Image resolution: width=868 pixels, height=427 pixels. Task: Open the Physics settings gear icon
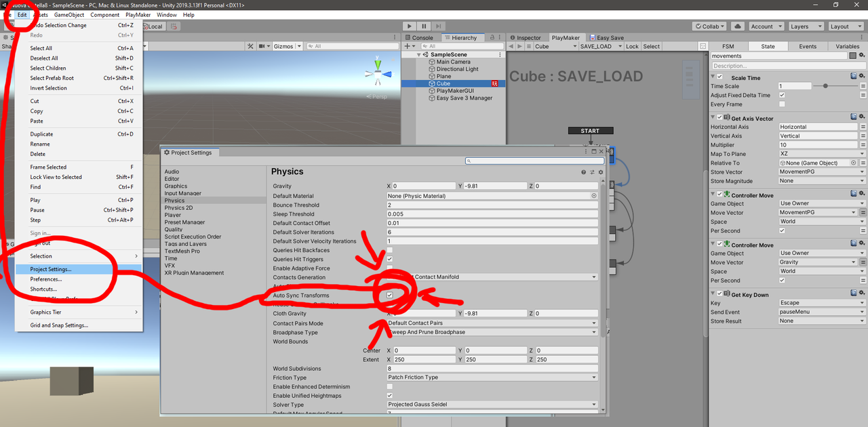pos(600,172)
